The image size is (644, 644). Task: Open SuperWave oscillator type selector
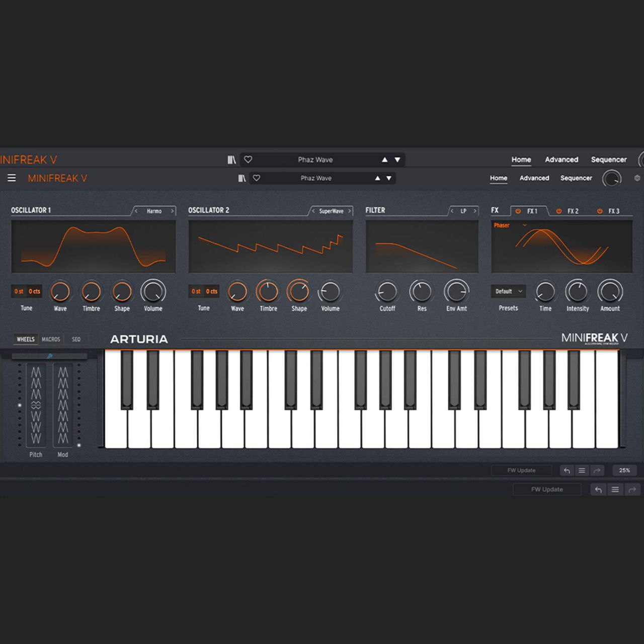pos(331,211)
